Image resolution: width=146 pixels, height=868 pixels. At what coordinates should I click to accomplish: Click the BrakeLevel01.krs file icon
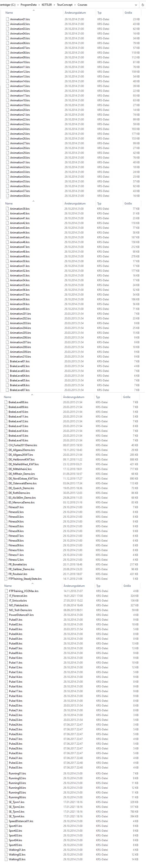7,361
